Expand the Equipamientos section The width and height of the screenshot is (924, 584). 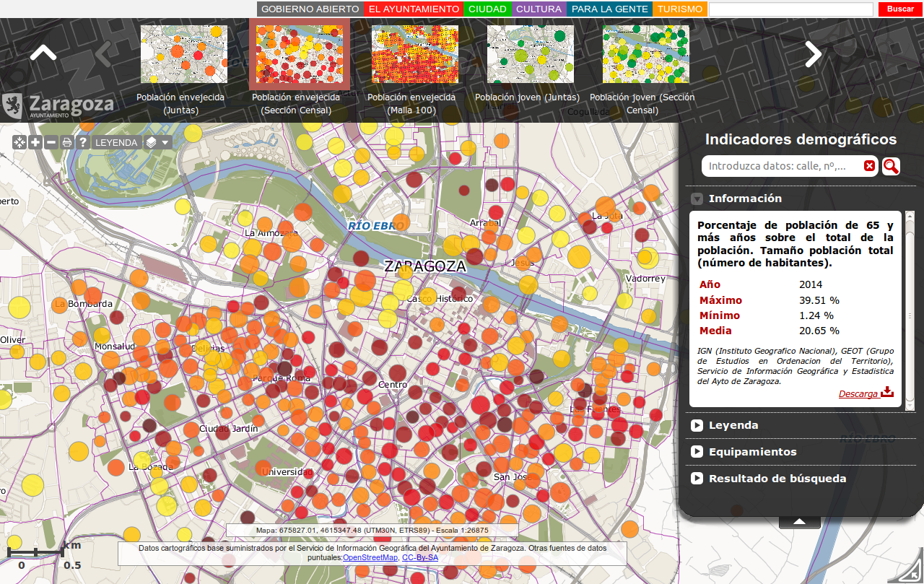(x=697, y=452)
